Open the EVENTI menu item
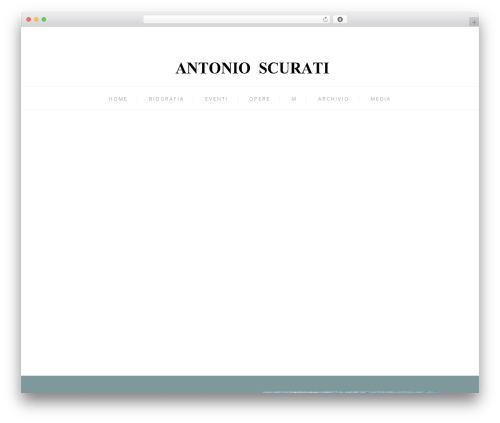500x423 pixels. (x=216, y=99)
